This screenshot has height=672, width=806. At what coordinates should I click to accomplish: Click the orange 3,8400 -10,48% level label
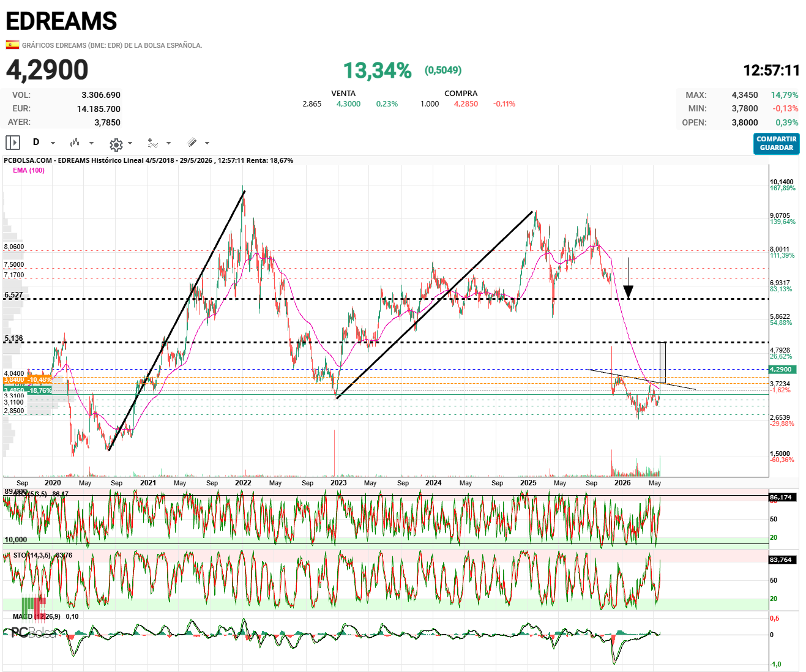point(28,379)
